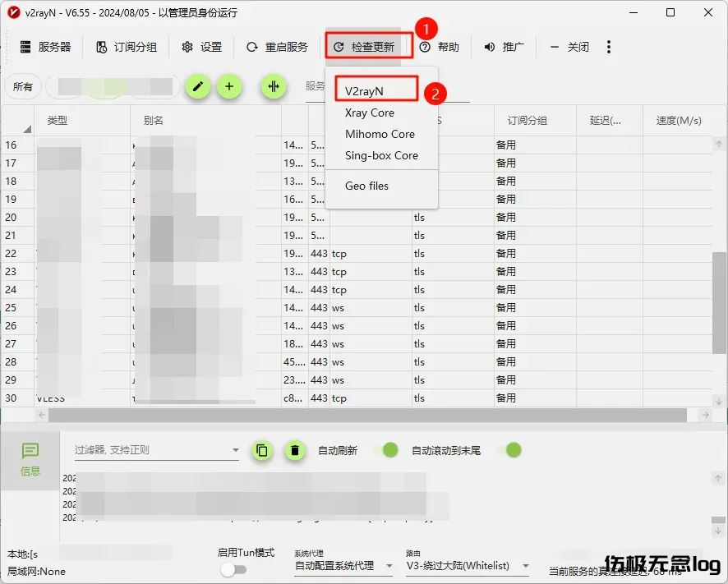The image size is (728, 584).
Task: Click the horizontal scroll left arrow
Action: [42, 415]
